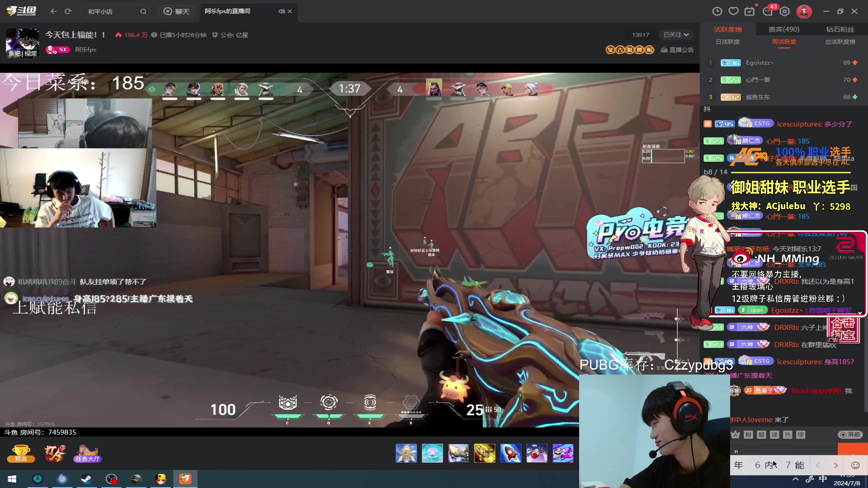The height and width of the screenshot is (488, 868).
Task: Open settings hexagon icon
Action: click(785, 11)
